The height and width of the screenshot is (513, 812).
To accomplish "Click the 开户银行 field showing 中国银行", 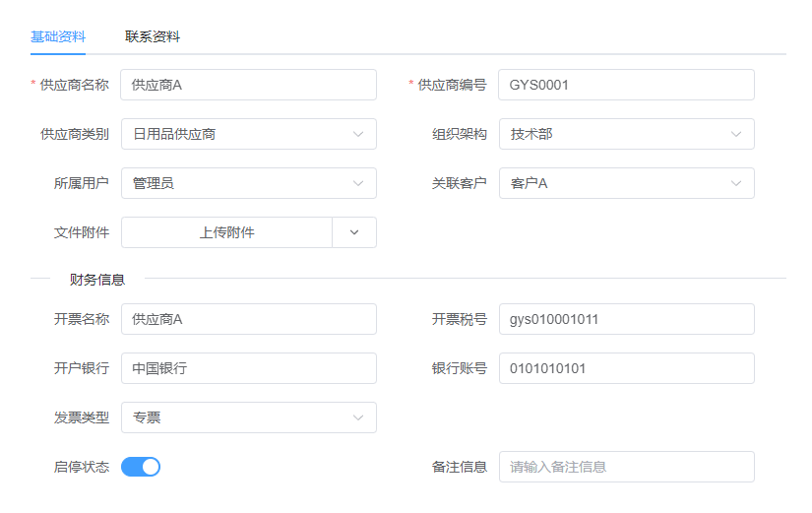I will (x=248, y=368).
